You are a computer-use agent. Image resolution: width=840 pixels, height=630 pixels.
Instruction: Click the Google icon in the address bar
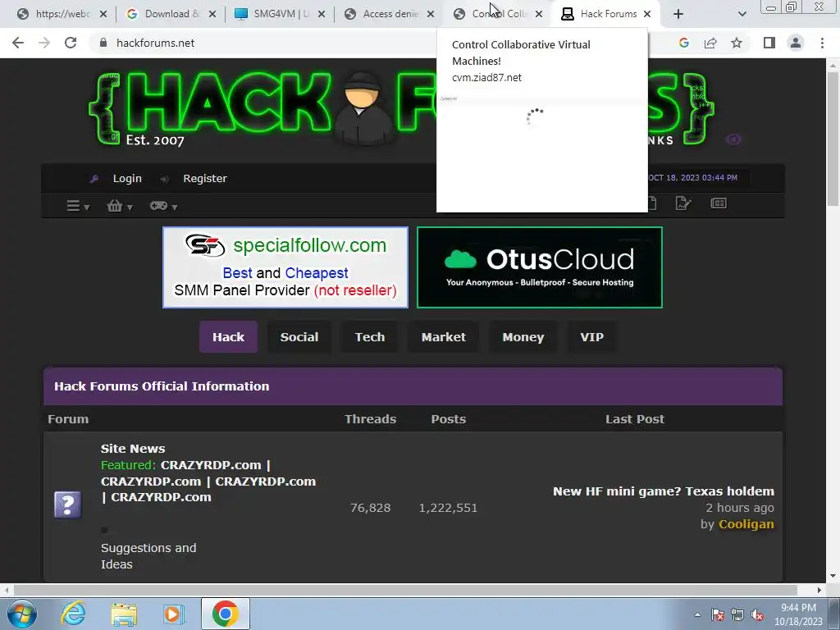coord(683,43)
